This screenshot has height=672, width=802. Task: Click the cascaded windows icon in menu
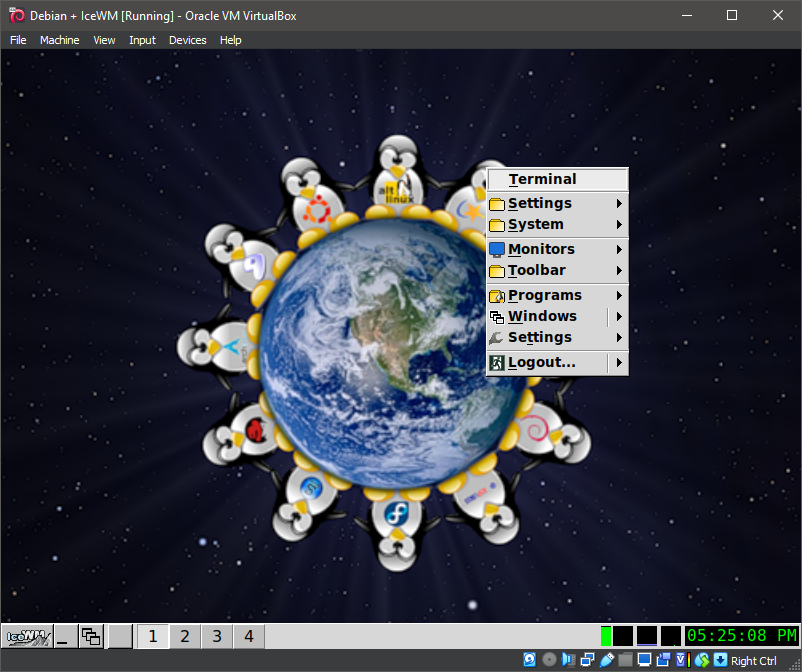(x=497, y=317)
